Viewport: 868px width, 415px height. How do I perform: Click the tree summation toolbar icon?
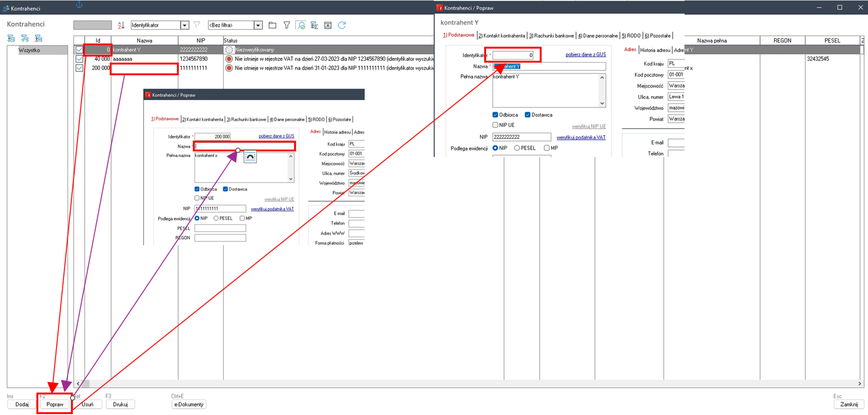314,25
